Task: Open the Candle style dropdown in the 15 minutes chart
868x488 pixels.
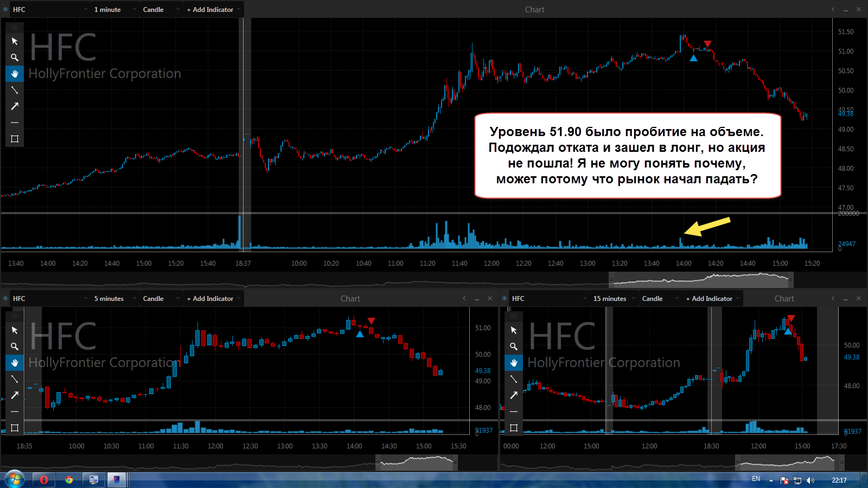Action: pyautogui.click(x=660, y=298)
